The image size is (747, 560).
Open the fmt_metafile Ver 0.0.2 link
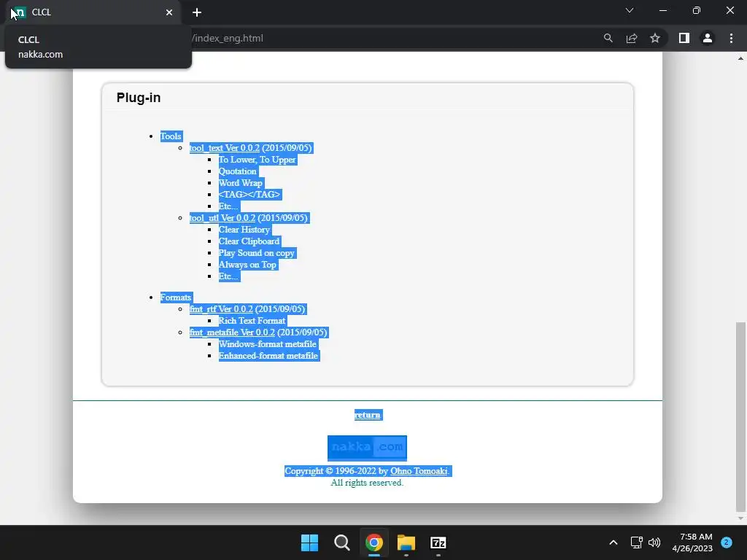click(232, 332)
